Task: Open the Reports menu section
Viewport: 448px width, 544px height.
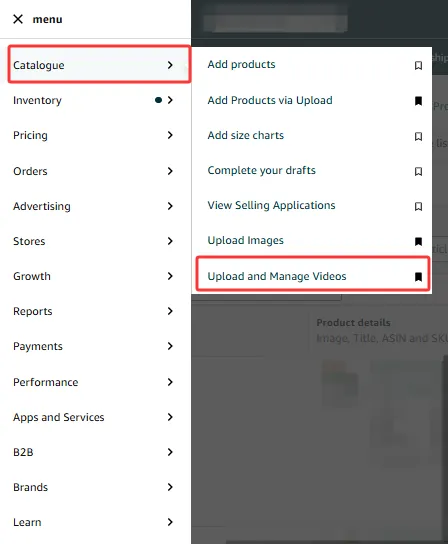Action: point(95,311)
